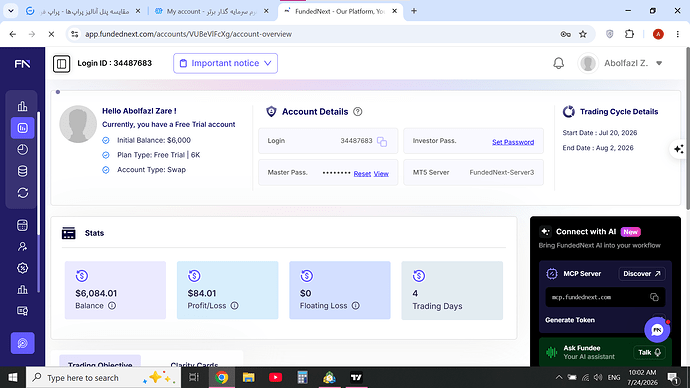Image resolution: width=690 pixels, height=388 pixels.
Task: Open the notifications bell
Action: (558, 63)
